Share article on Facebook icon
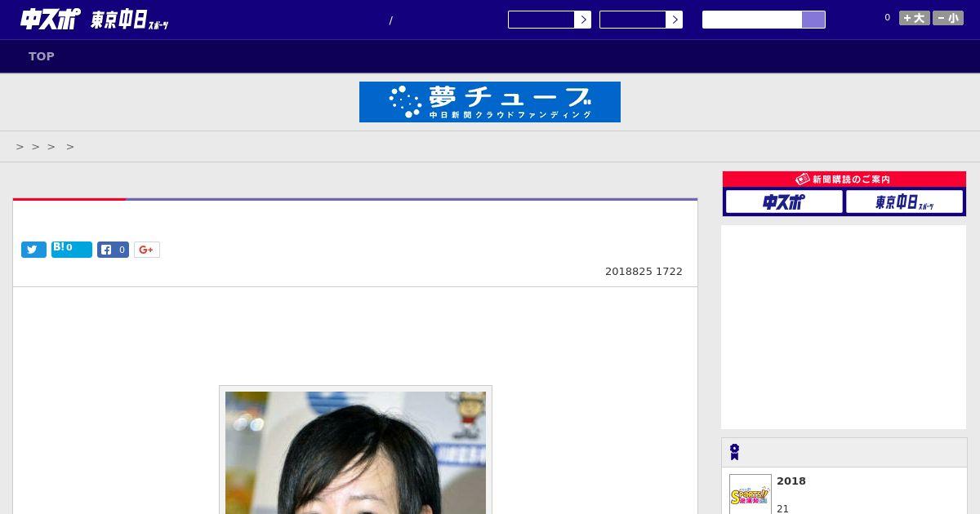The image size is (980, 514). click(113, 250)
